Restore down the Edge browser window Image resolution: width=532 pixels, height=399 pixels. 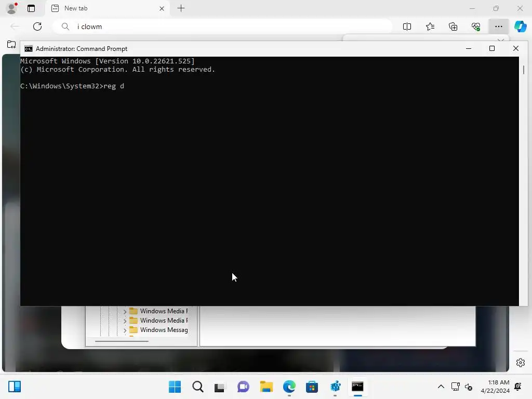point(496,8)
